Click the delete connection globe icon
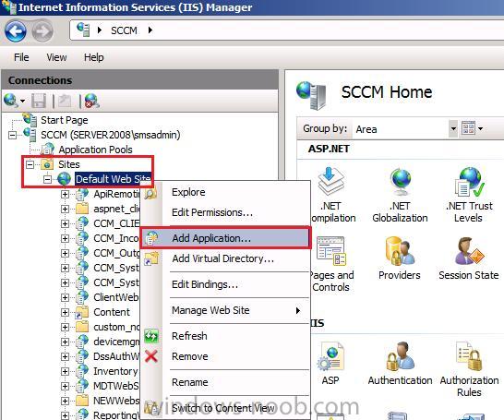 click(x=91, y=101)
